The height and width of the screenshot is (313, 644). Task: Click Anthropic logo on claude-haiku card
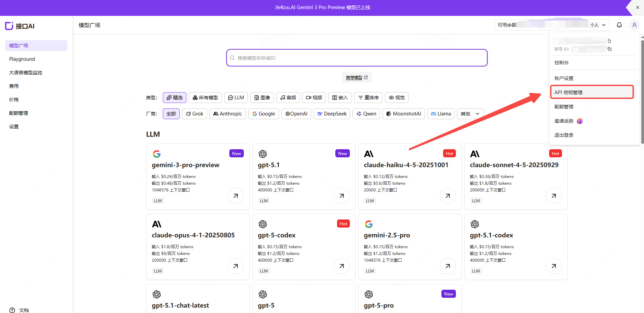point(369,154)
